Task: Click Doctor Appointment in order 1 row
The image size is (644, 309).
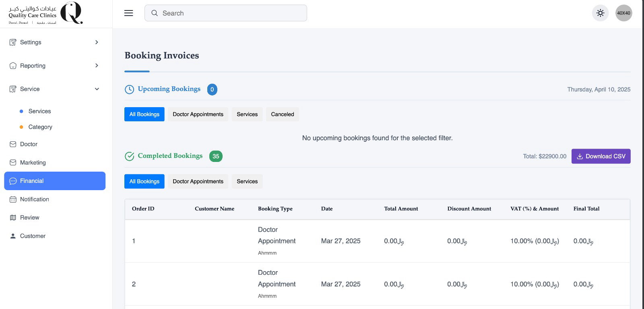Action: 277,235
